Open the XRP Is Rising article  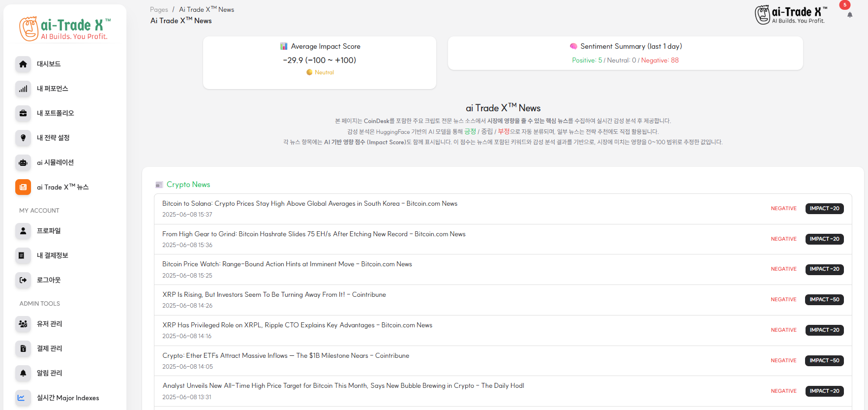[274, 294]
